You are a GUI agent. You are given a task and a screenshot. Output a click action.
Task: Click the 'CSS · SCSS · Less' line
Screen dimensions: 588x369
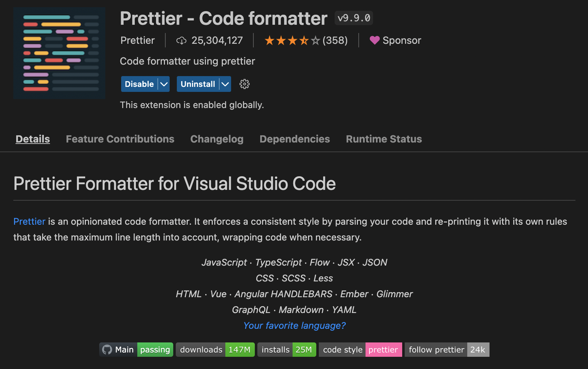294,278
